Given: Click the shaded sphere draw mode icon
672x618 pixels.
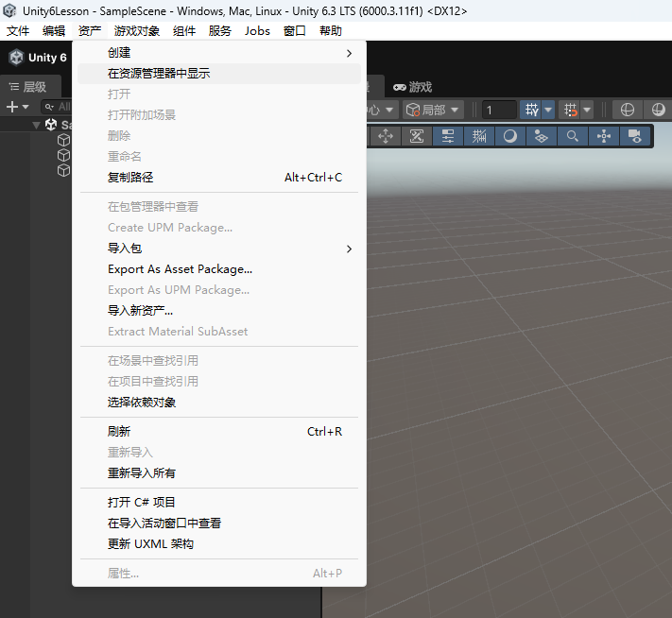Looking at the screenshot, I should [x=658, y=110].
